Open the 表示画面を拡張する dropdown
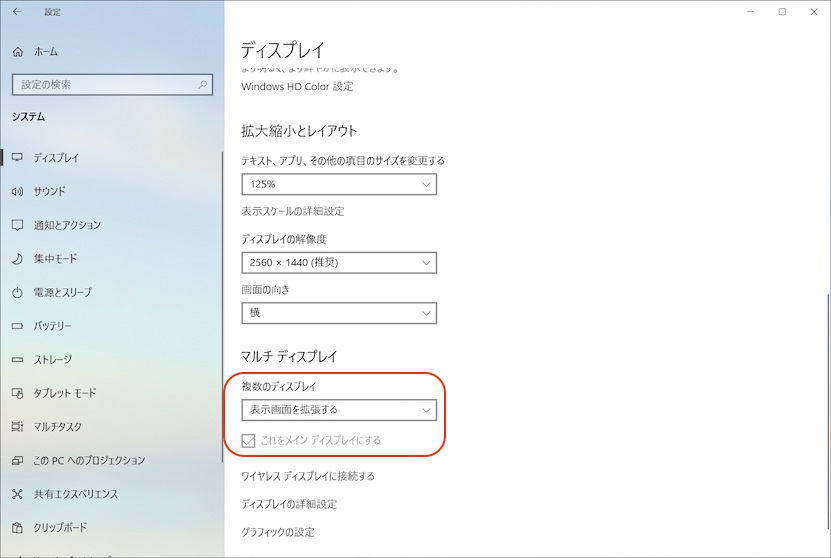The image size is (831, 558). [339, 410]
